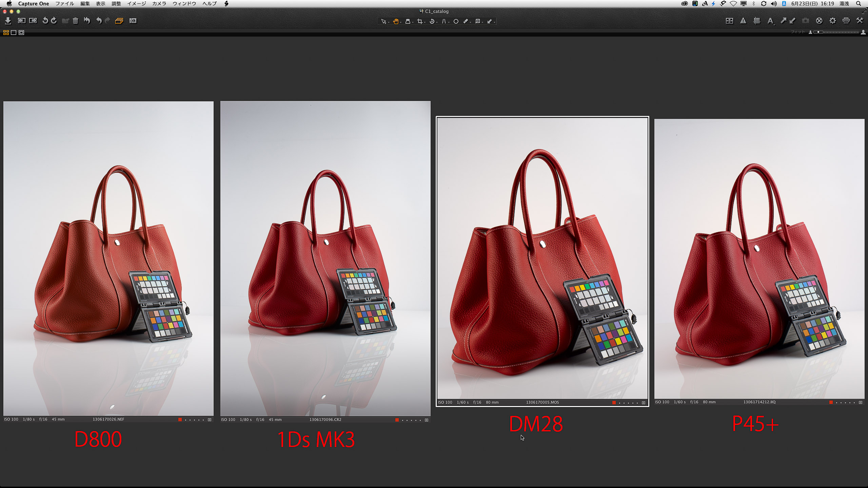Select the Crop tool
This screenshot has width=868, height=488.
click(420, 21)
